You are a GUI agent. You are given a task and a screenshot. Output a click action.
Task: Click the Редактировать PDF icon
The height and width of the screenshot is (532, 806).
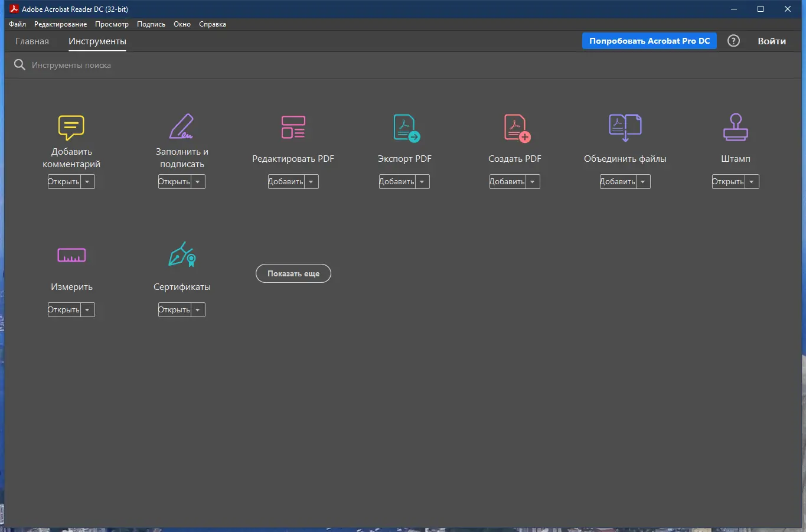293,127
